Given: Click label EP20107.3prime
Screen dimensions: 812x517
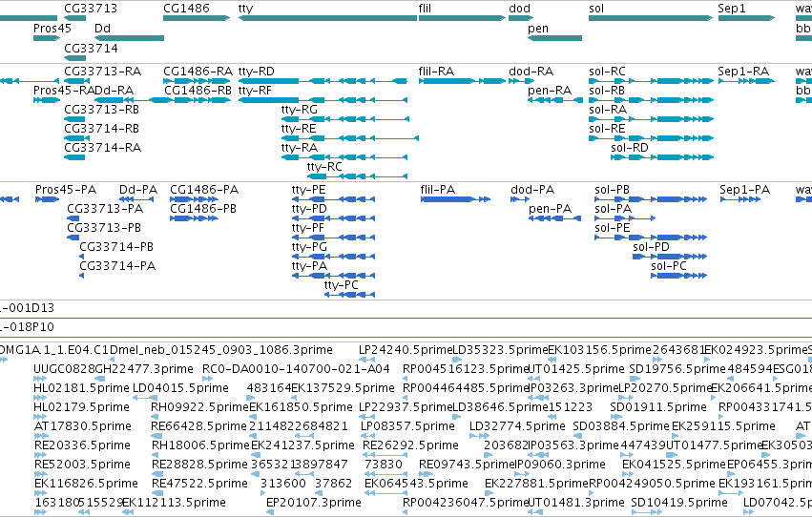Looking at the screenshot, I should point(314,504).
